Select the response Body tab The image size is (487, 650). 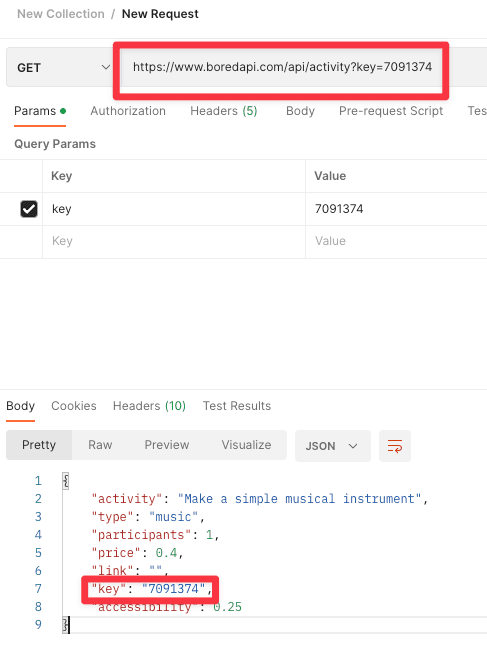point(20,406)
